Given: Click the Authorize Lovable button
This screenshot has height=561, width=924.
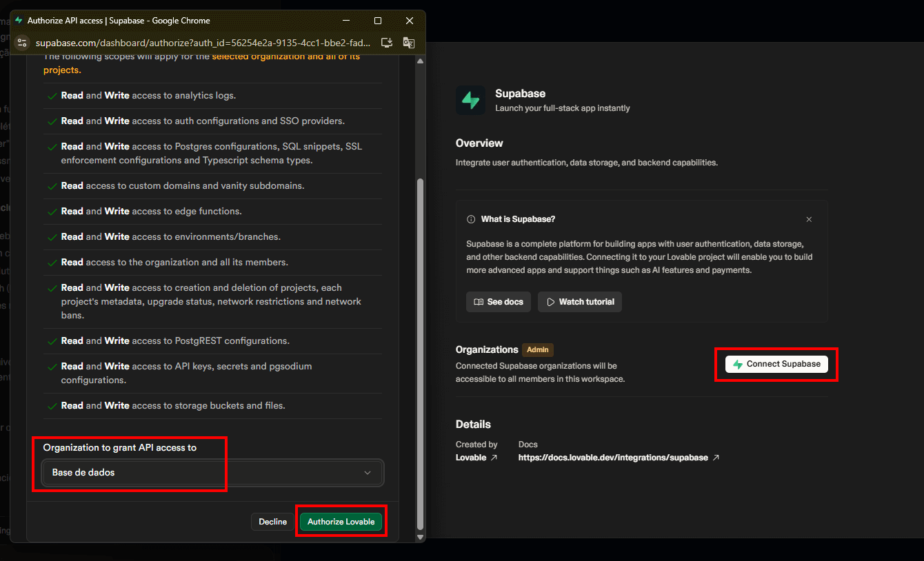Looking at the screenshot, I should click(x=341, y=522).
